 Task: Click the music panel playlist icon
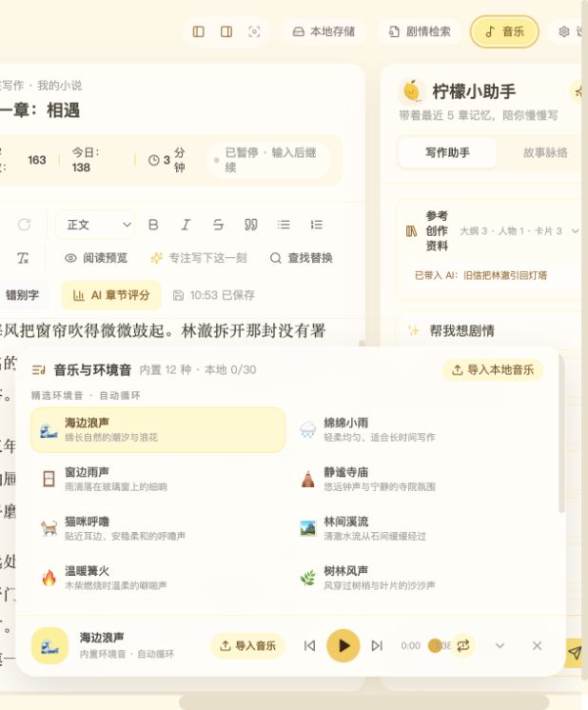click(38, 370)
